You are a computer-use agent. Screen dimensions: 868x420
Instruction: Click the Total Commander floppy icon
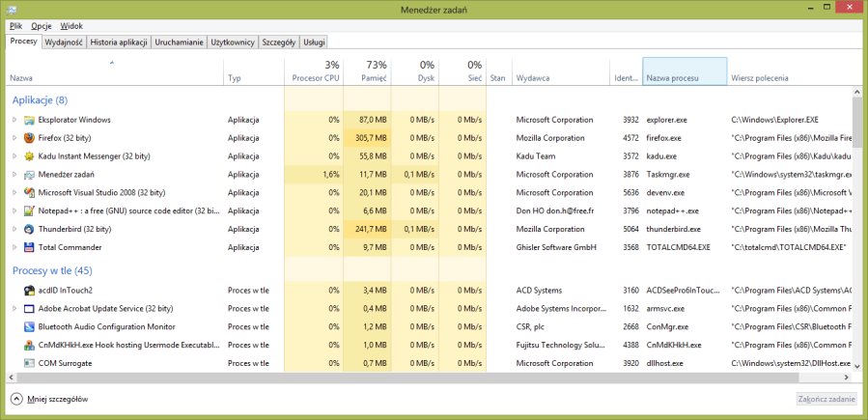tap(29, 247)
